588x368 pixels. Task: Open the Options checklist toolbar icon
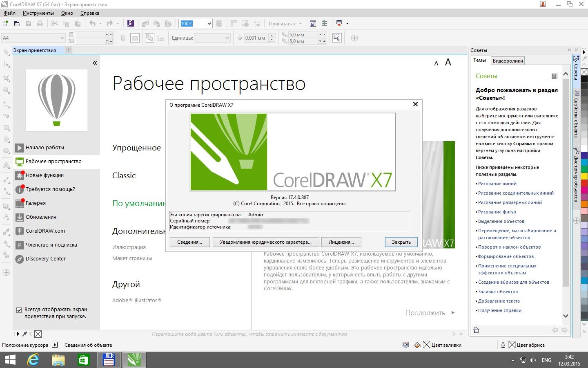click(x=325, y=23)
